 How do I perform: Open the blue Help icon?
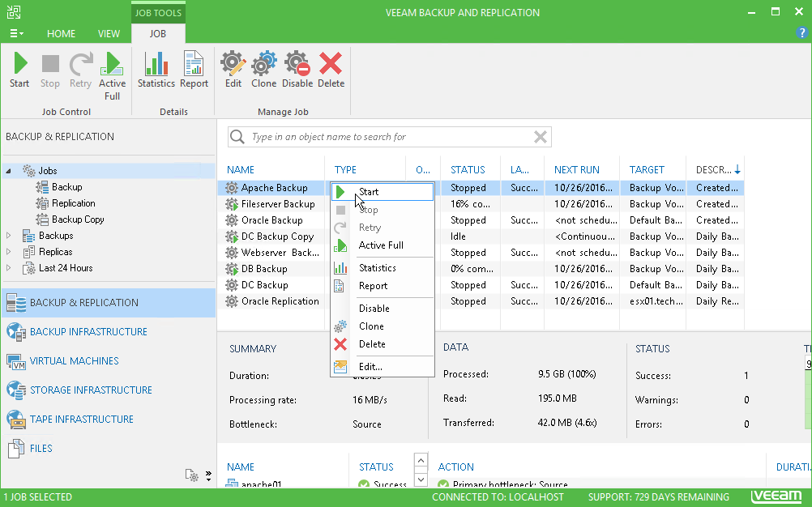tap(801, 33)
